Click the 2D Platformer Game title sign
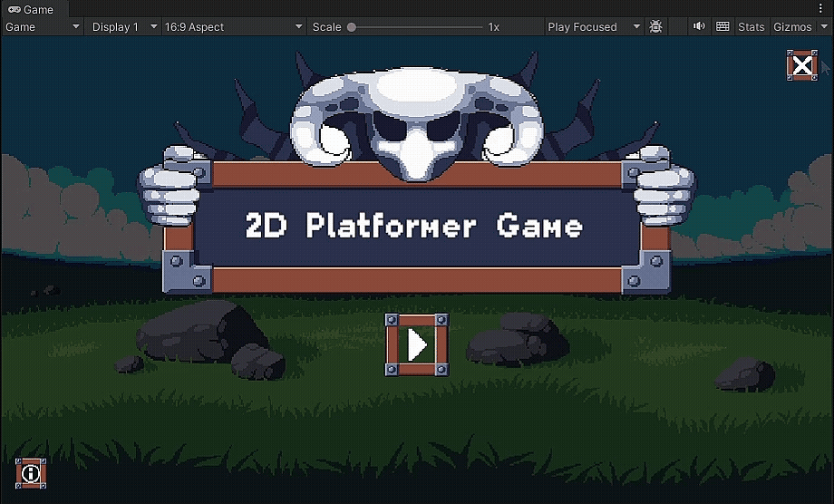 (x=414, y=226)
